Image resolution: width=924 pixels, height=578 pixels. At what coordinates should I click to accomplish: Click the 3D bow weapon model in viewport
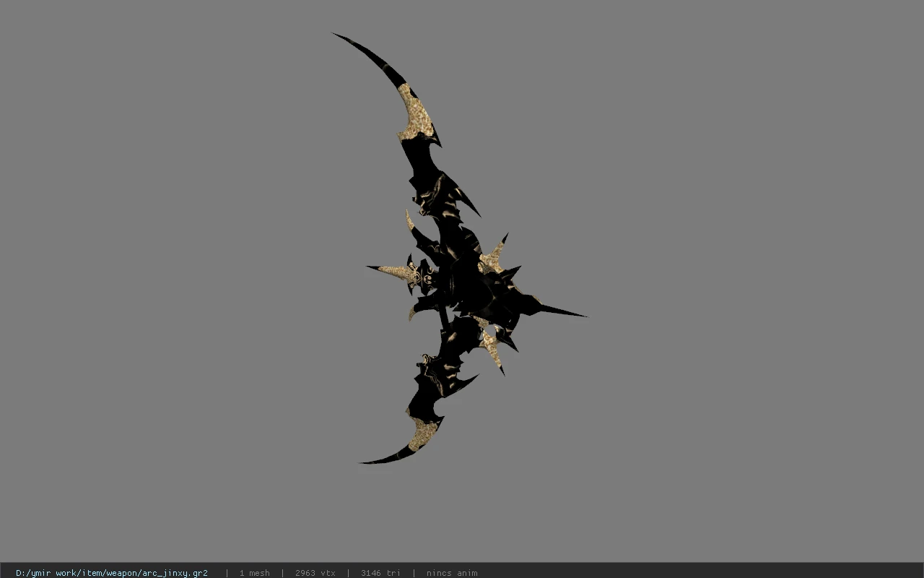pyautogui.click(x=459, y=248)
